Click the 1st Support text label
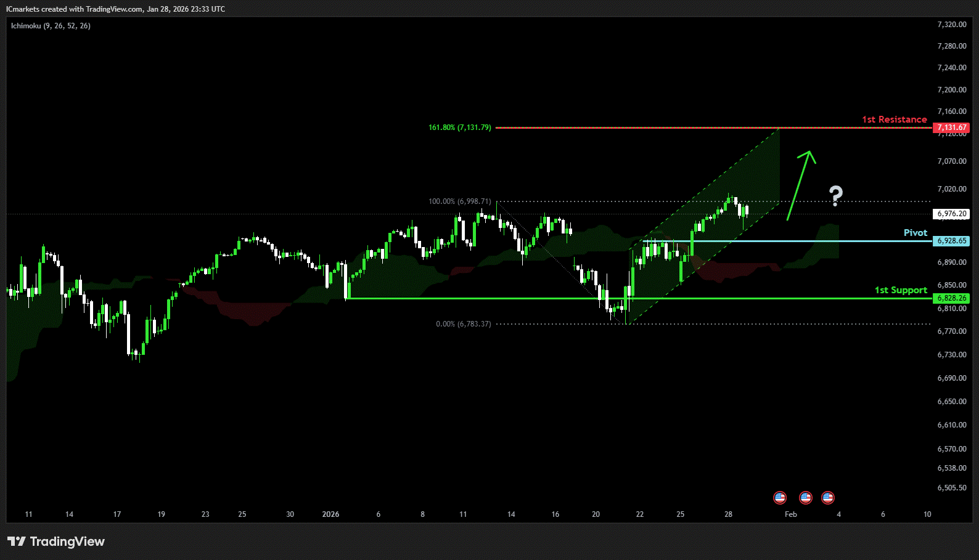 pos(900,290)
